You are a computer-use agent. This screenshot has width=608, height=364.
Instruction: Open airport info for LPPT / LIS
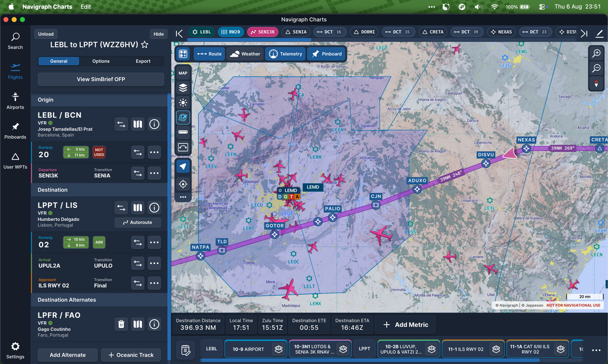click(x=154, y=208)
